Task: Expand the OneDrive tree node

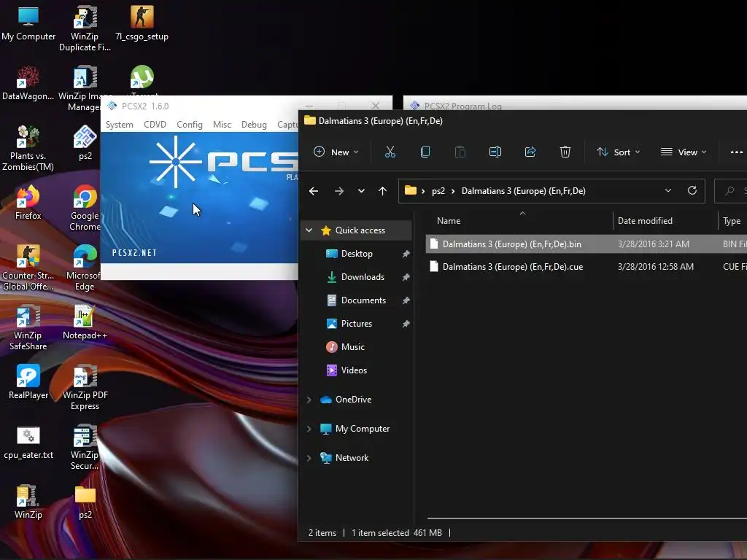Action: [309, 400]
